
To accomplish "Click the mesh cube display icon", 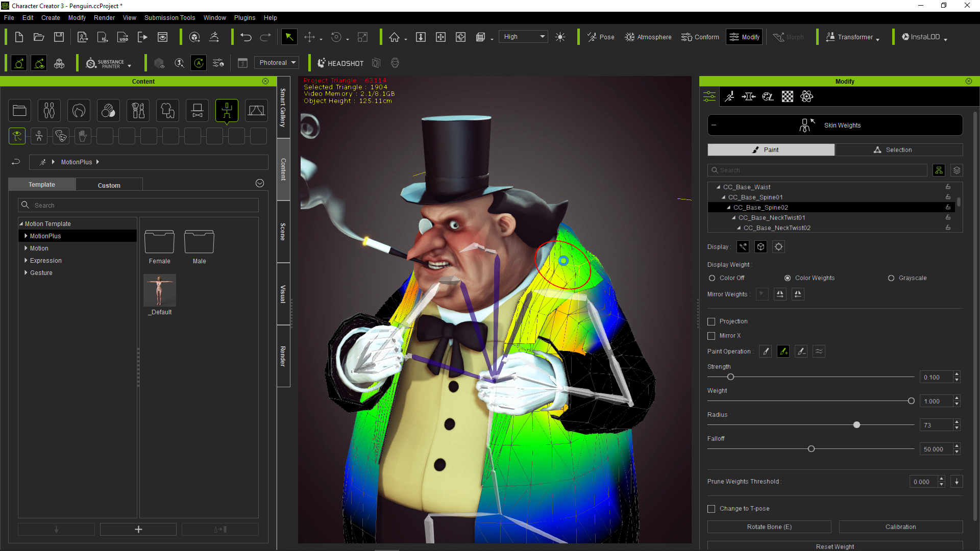I will pyautogui.click(x=761, y=247).
